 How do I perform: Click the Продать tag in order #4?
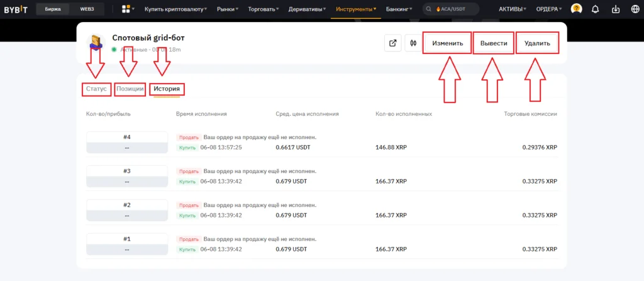tap(189, 137)
